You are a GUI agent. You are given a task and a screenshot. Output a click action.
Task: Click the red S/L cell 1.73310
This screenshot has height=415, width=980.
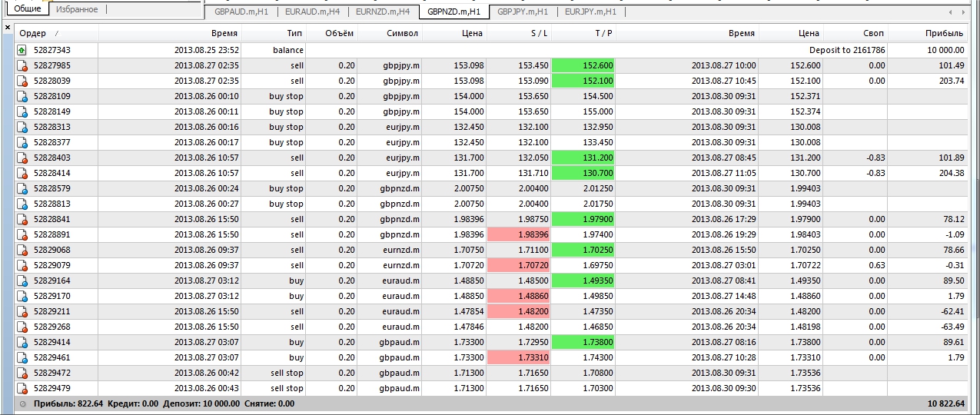pyautogui.click(x=519, y=357)
